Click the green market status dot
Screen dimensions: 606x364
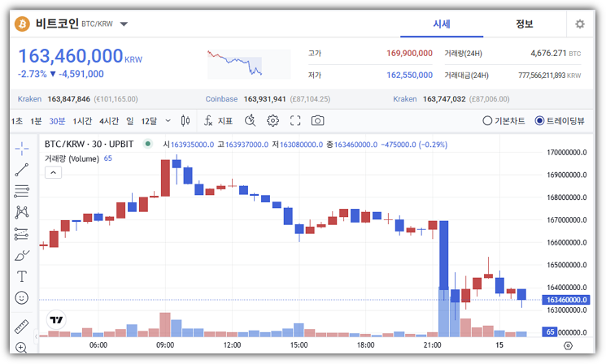(147, 145)
